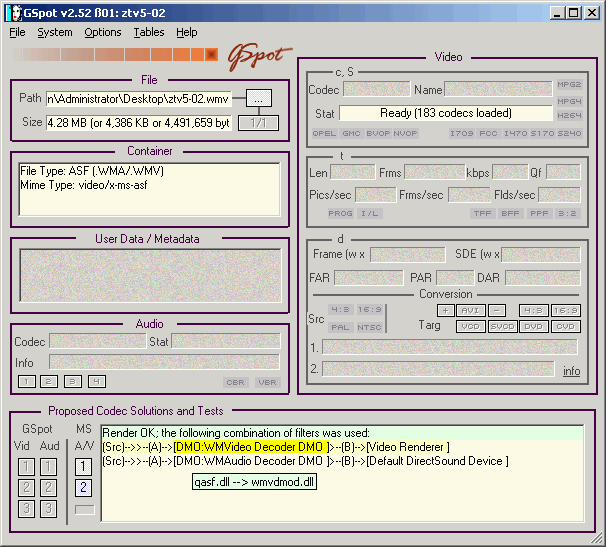Click the S240 indicator
The height and width of the screenshot is (547, 606).
click(569, 133)
